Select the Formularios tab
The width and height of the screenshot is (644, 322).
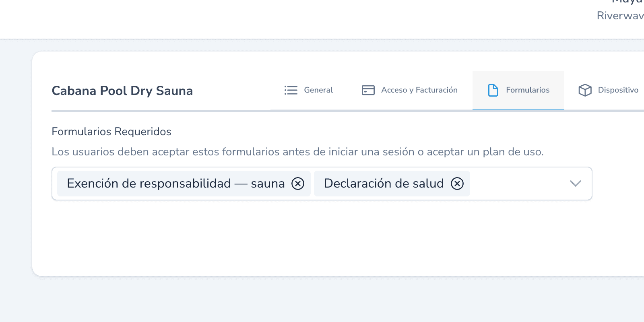pos(518,90)
